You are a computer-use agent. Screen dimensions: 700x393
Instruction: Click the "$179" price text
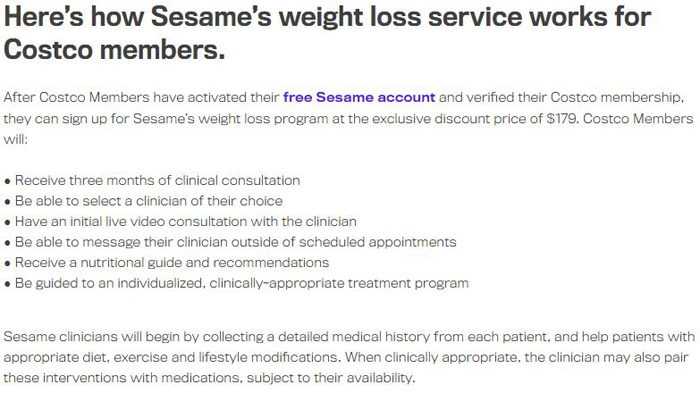point(562,119)
